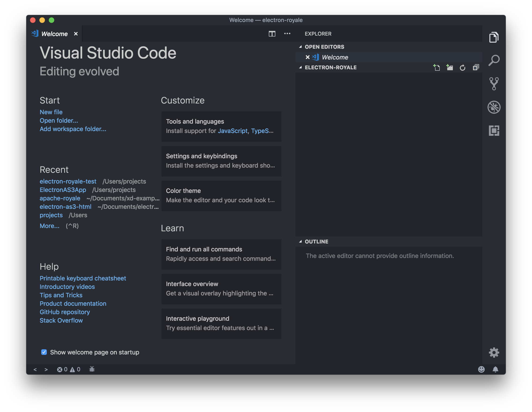The width and height of the screenshot is (532, 412).
Task: Go back using the status bar left arrow
Action: 35,370
